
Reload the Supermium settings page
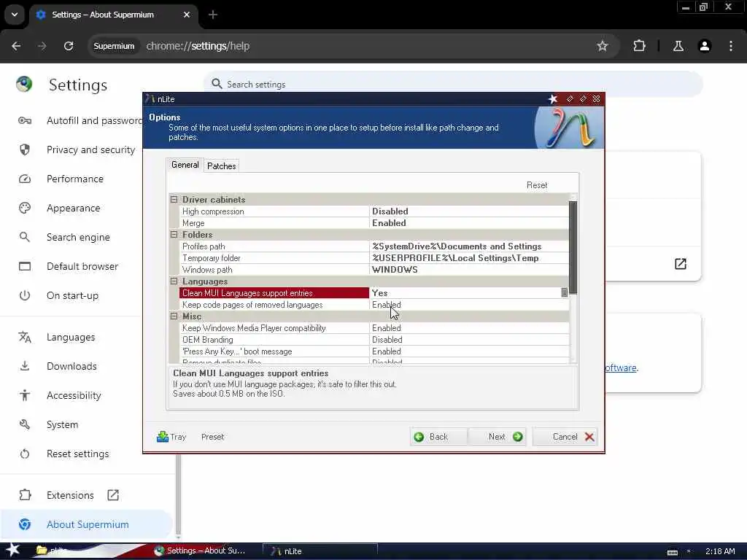click(x=69, y=46)
